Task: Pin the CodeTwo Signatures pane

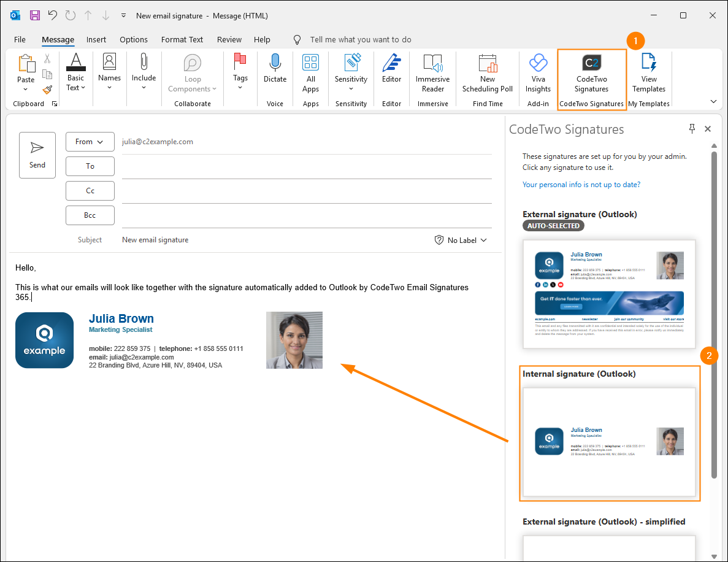Action: [x=692, y=129]
